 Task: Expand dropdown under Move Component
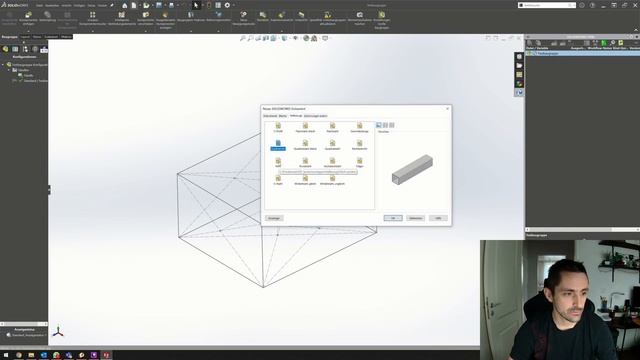click(x=146, y=31)
